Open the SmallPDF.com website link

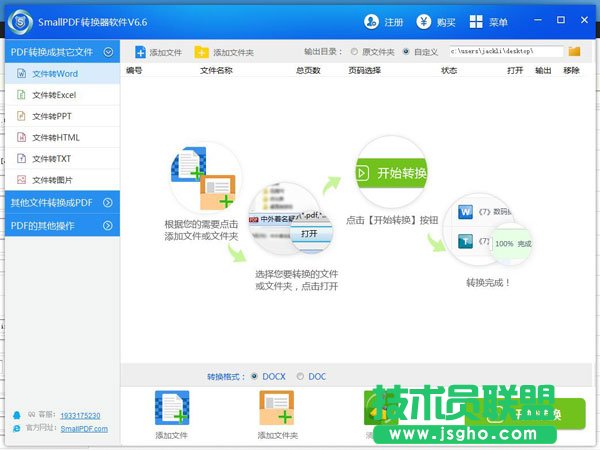pyautogui.click(x=84, y=429)
